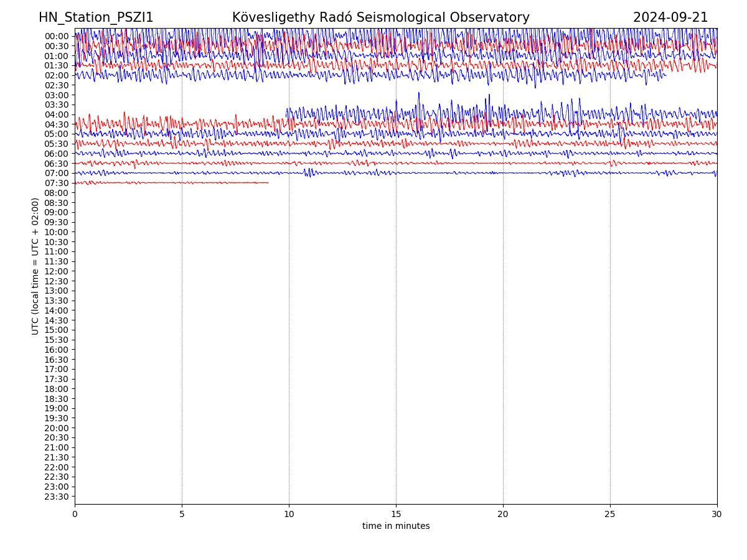
Task: Click the end of the blue 02:00 trace
Action: 665,75
